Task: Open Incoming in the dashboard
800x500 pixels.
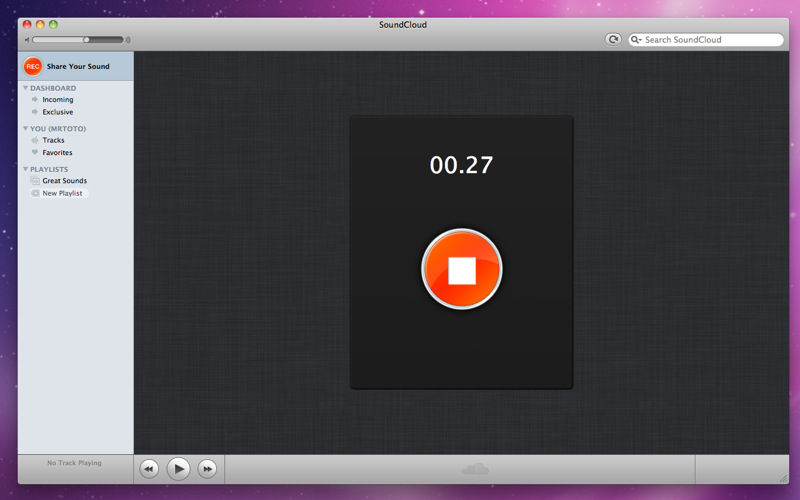Action: [58, 99]
